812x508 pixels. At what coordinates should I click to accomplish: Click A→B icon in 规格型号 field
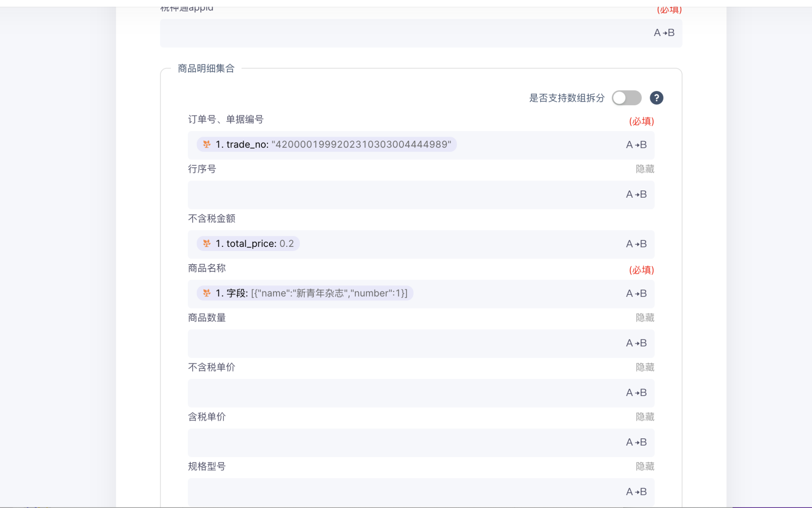coord(636,492)
